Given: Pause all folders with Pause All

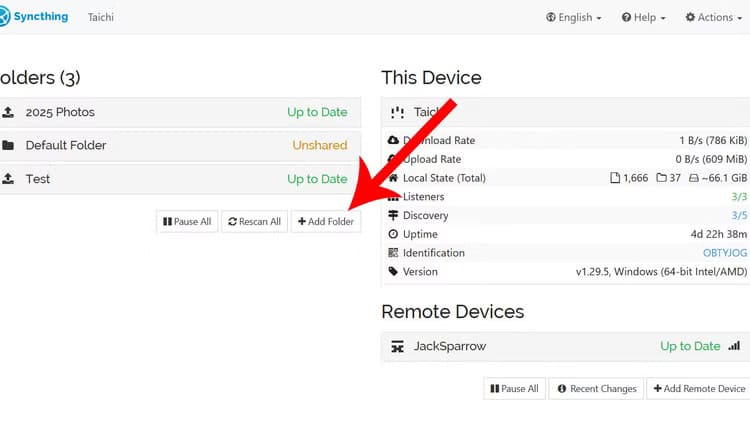Looking at the screenshot, I should point(186,221).
